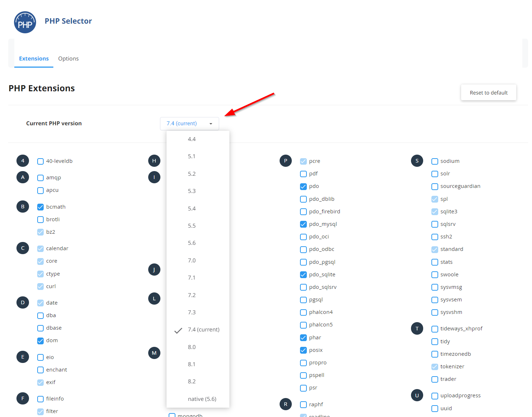This screenshot has width=532, height=417.
Task: Tick the enchant extension checkbox
Action: pyautogui.click(x=40, y=370)
